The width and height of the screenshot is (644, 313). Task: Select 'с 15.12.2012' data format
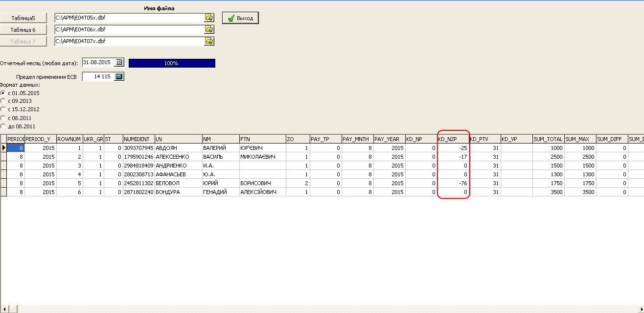(3, 109)
